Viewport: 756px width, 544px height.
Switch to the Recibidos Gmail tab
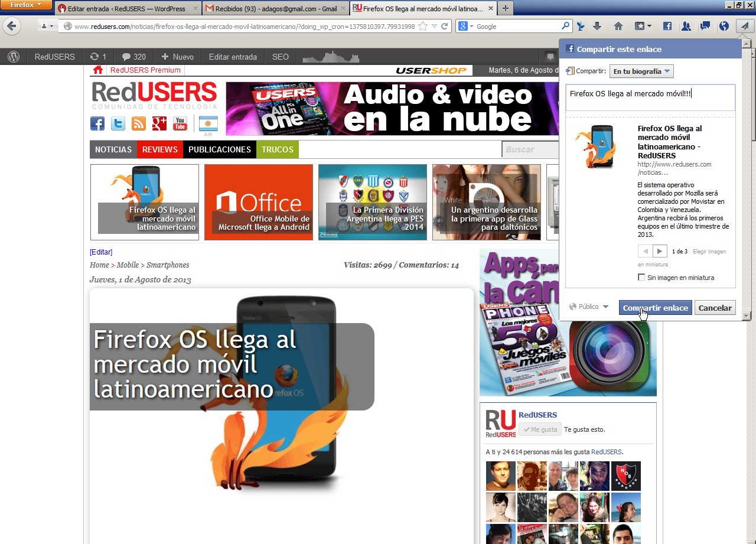tap(276, 9)
